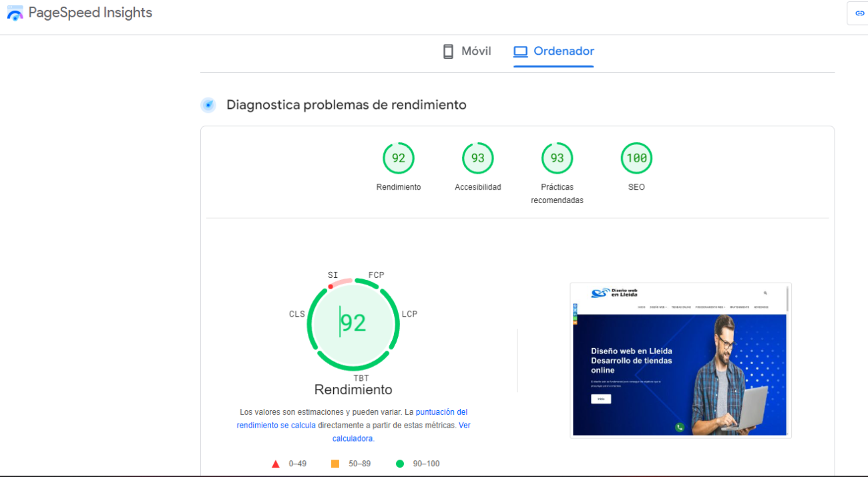Click the Diseño web en Lleida logo in thumbnail
868x477 pixels.
click(x=614, y=293)
